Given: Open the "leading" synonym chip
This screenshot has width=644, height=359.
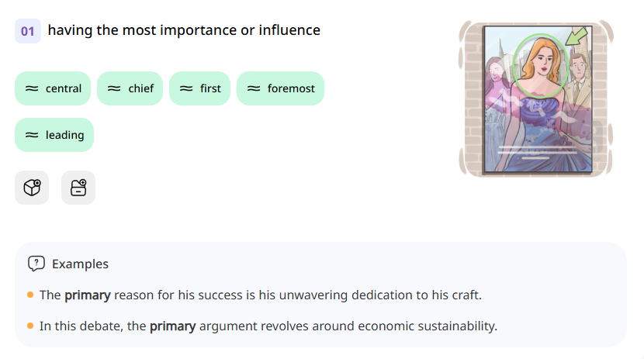Looking at the screenshot, I should [x=54, y=135].
